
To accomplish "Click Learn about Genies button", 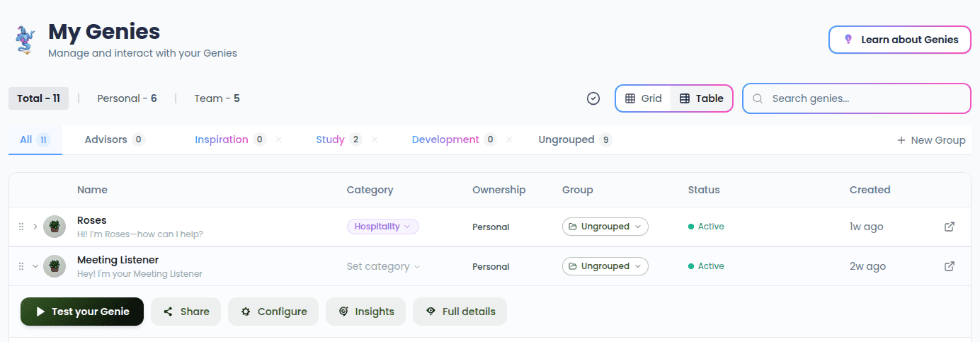I will click(899, 40).
